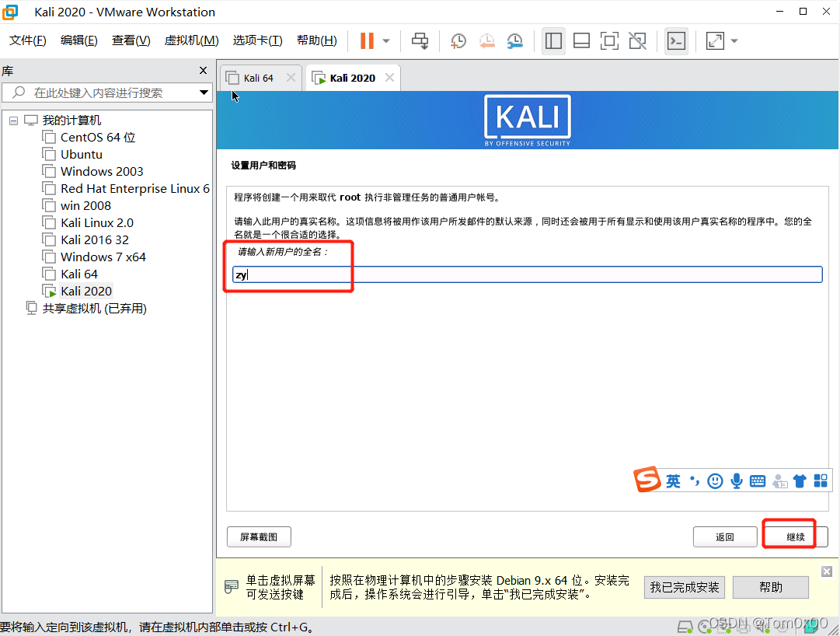Revert to previous snapshot icon
The height and width of the screenshot is (636, 840).
click(x=486, y=40)
